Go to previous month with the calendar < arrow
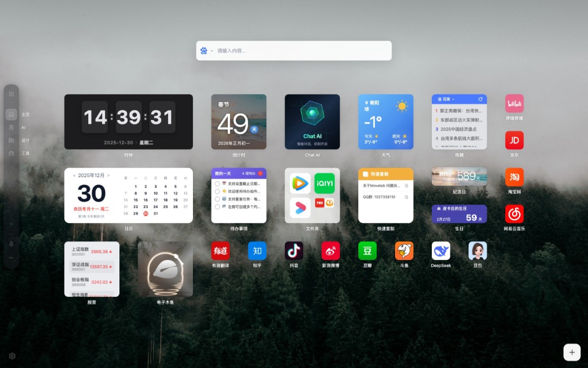 click(74, 175)
